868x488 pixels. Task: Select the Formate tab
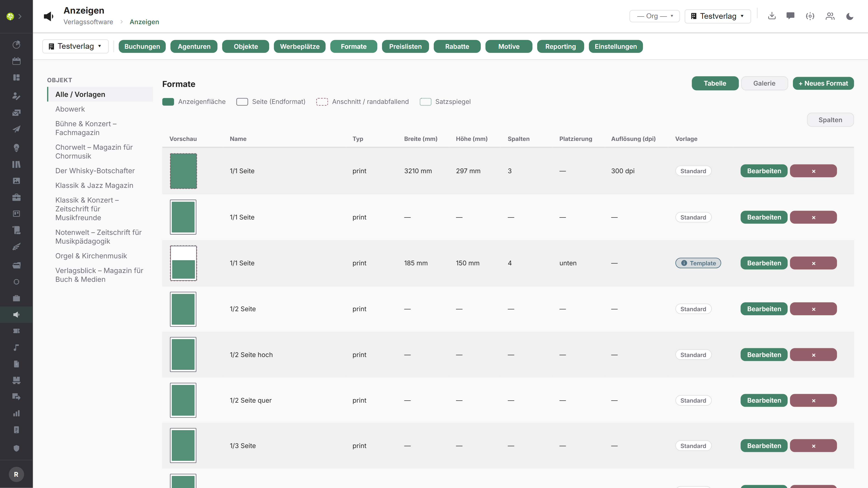(x=354, y=47)
